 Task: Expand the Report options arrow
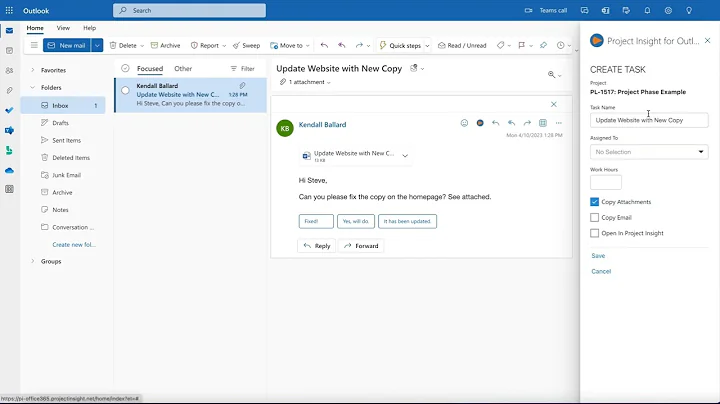tap(224, 45)
